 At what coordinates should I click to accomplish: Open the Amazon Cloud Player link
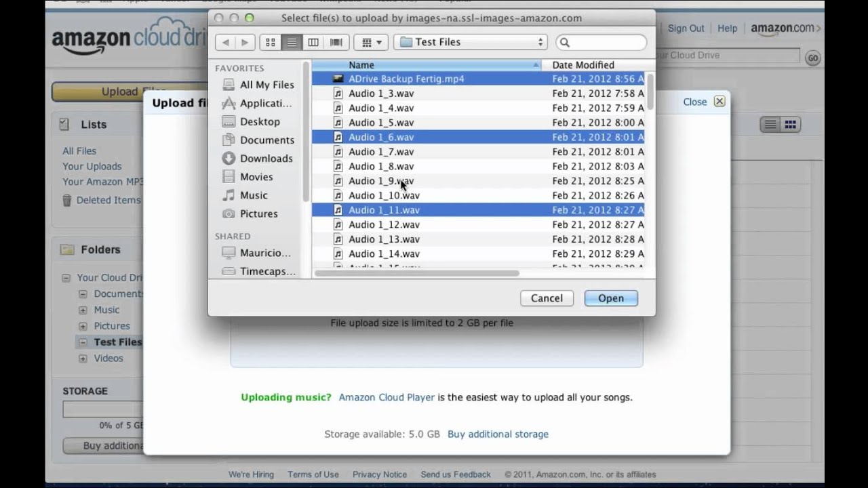387,397
